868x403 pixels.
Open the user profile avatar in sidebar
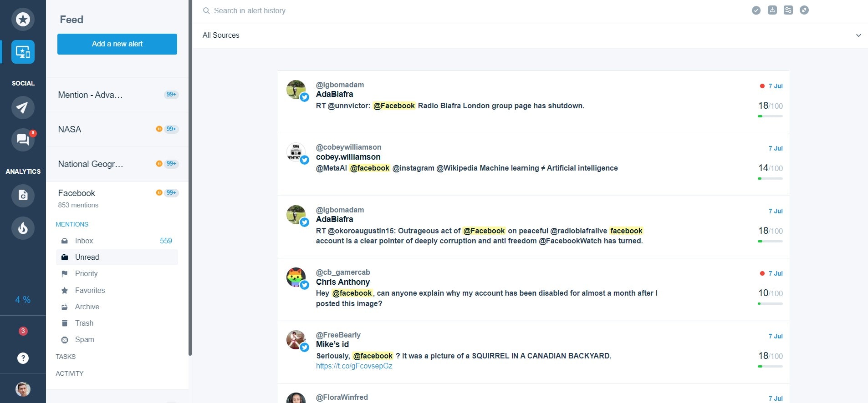23,389
